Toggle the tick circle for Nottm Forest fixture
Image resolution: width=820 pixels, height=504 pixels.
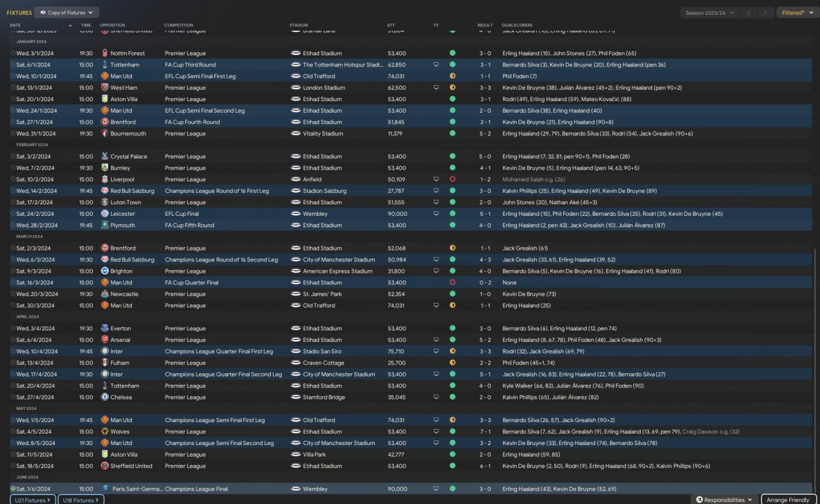(13, 53)
